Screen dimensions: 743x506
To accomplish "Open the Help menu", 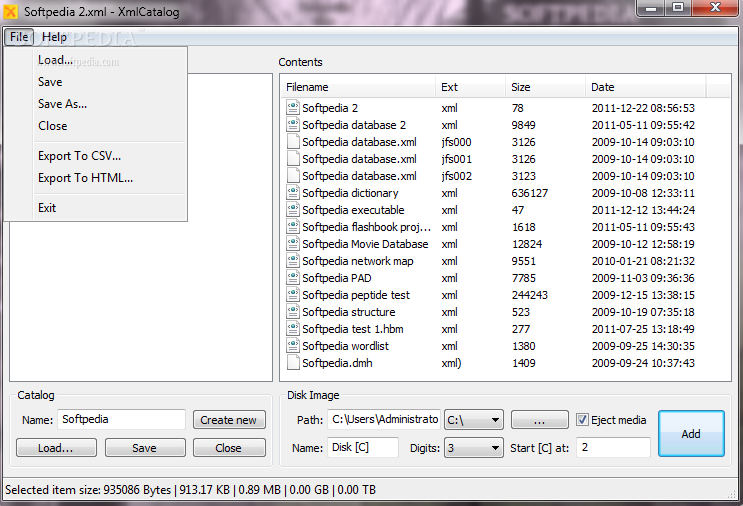I will [x=54, y=36].
